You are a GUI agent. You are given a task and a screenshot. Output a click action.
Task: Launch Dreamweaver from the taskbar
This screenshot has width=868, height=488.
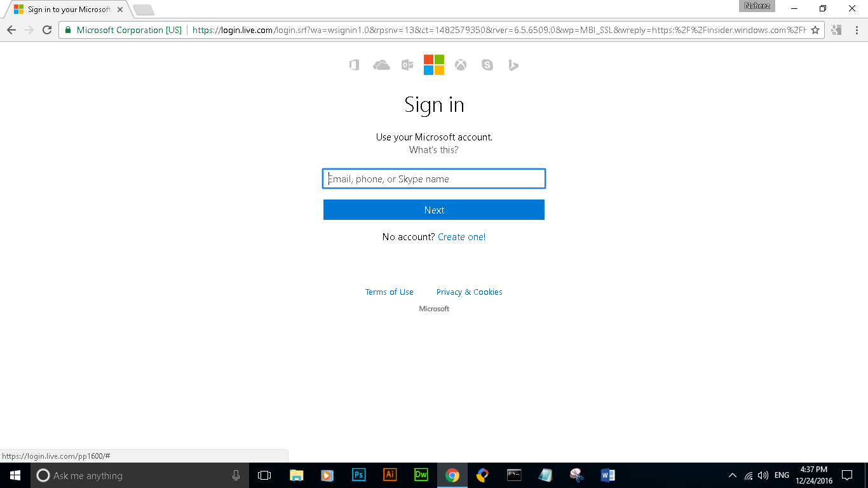coord(421,475)
